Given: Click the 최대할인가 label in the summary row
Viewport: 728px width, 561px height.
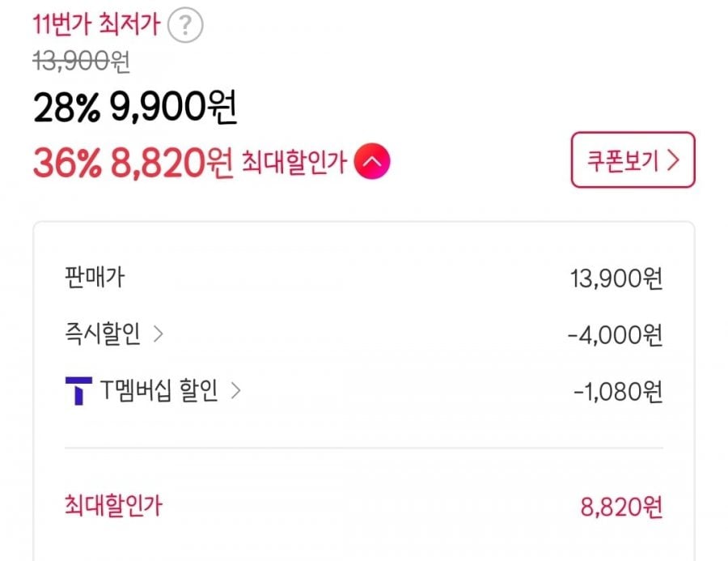Looking at the screenshot, I should point(113,506).
